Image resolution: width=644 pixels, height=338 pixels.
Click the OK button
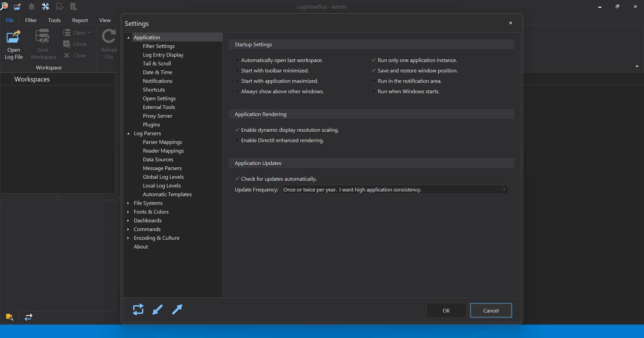[x=446, y=311]
